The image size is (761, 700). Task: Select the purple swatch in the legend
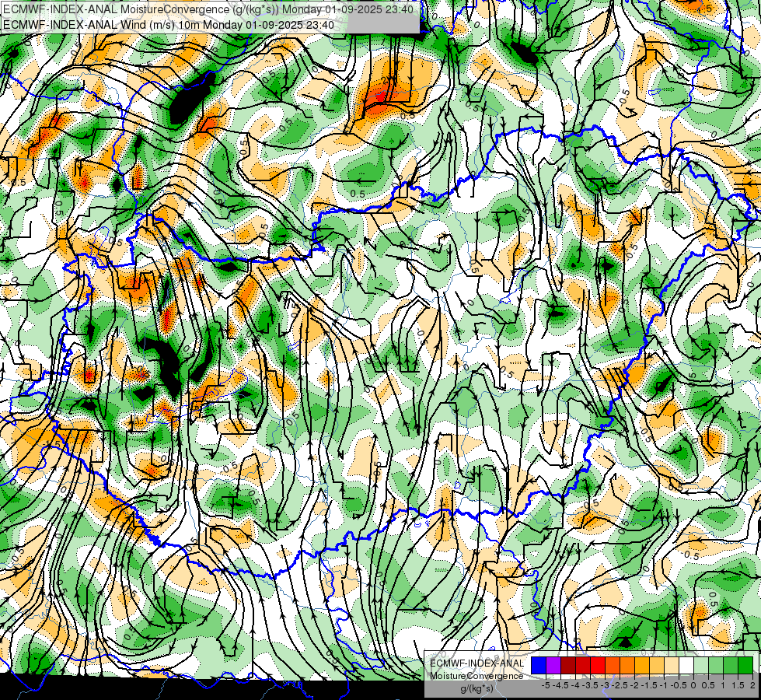553,665
